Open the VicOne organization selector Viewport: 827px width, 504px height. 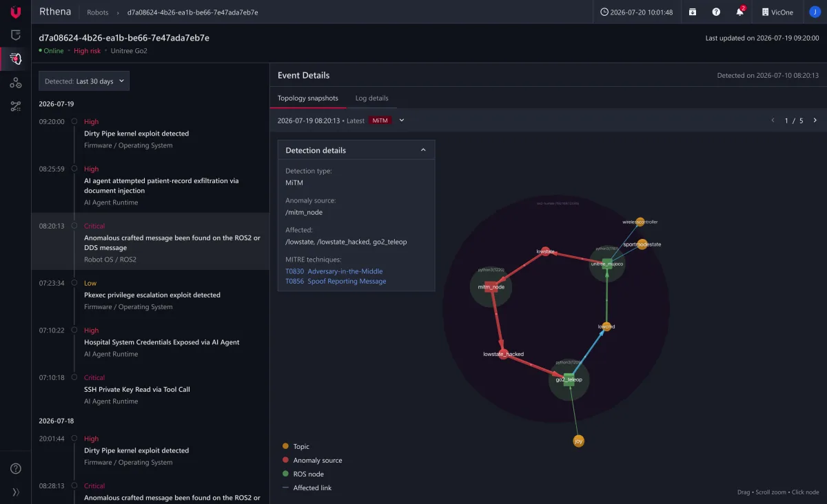(x=777, y=12)
